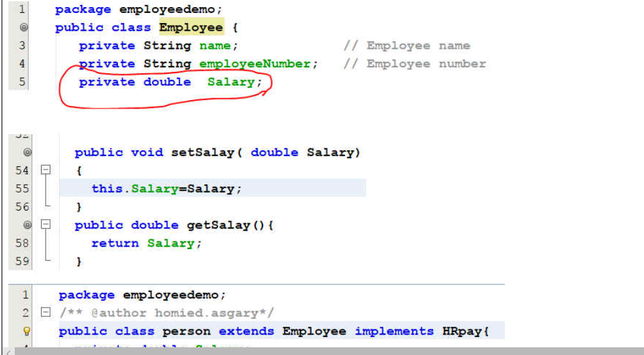Click the 'implements' keyword
The height and width of the screenshot is (355, 644).
(x=394, y=331)
